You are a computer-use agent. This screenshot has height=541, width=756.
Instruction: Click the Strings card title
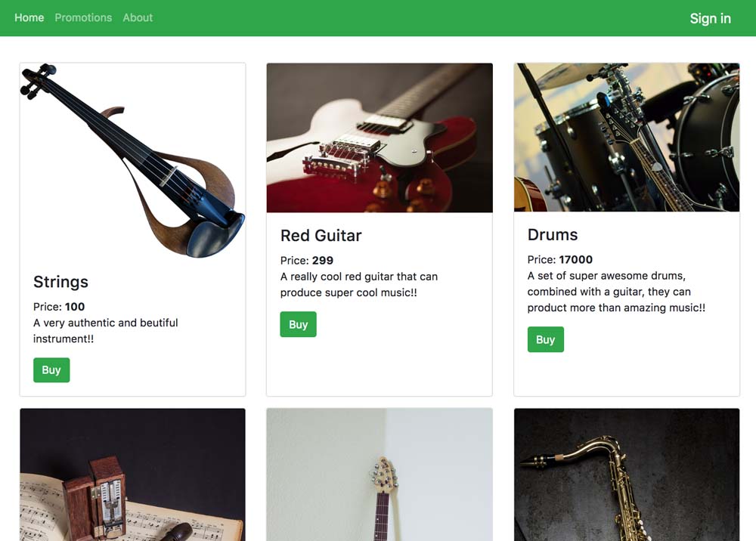tap(60, 282)
